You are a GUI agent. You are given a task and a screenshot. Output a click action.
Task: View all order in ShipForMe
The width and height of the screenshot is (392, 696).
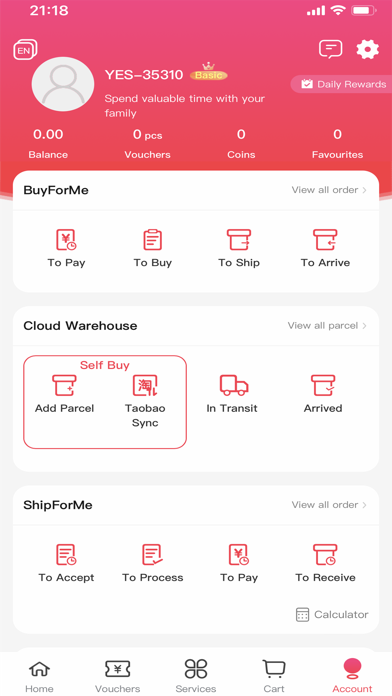(x=329, y=505)
